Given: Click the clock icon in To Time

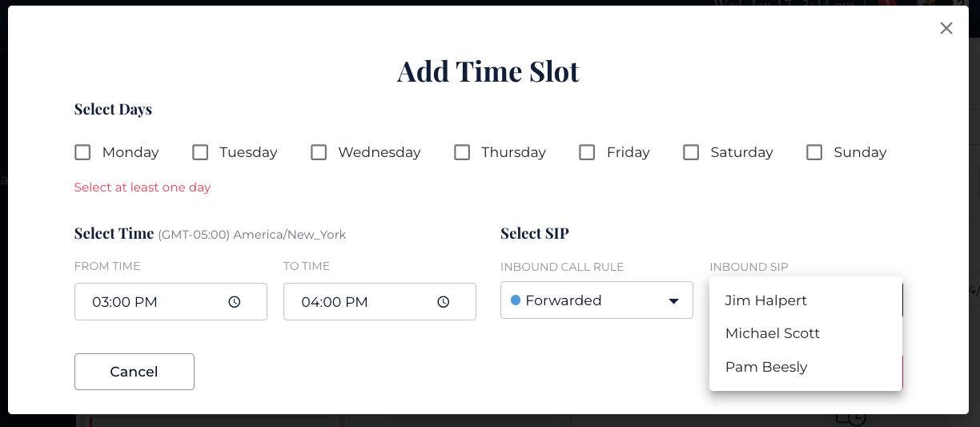Looking at the screenshot, I should pos(444,302).
